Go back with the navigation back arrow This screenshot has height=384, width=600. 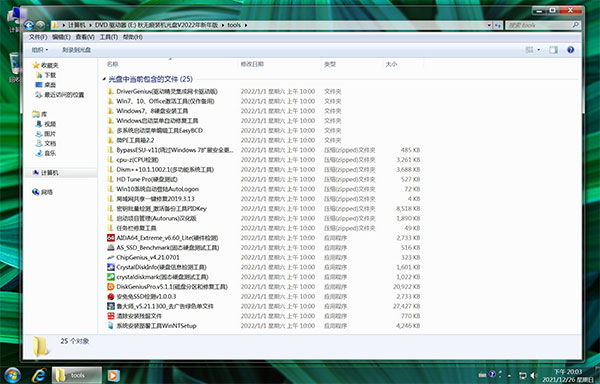(29, 25)
